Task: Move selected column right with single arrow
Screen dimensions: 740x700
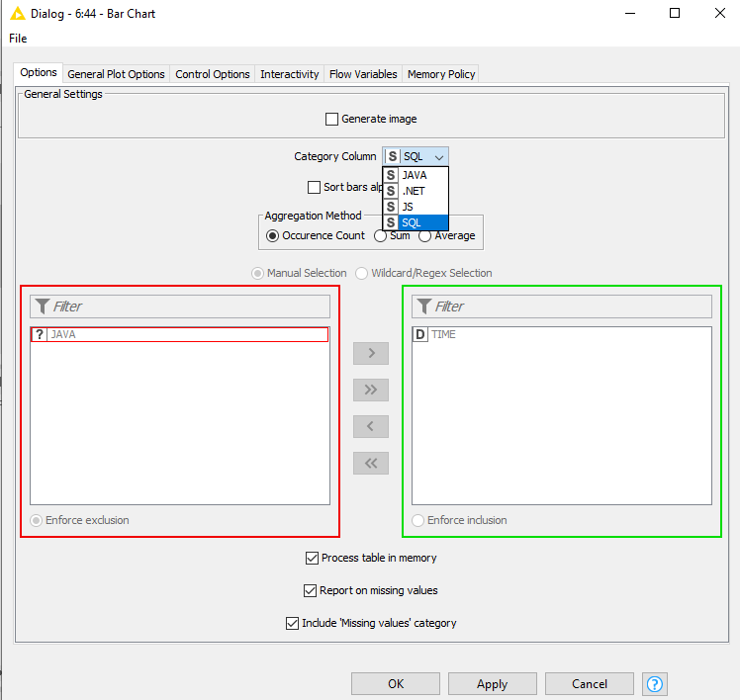Action: pos(371,353)
